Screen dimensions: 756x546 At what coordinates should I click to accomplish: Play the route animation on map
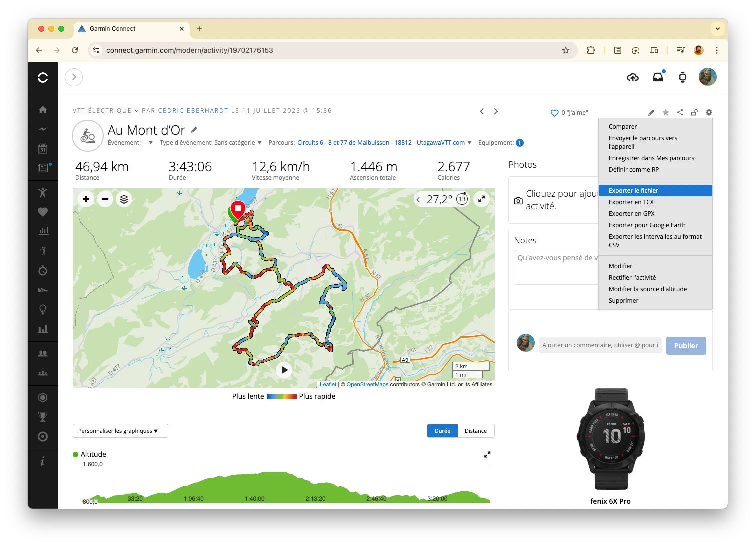point(284,370)
